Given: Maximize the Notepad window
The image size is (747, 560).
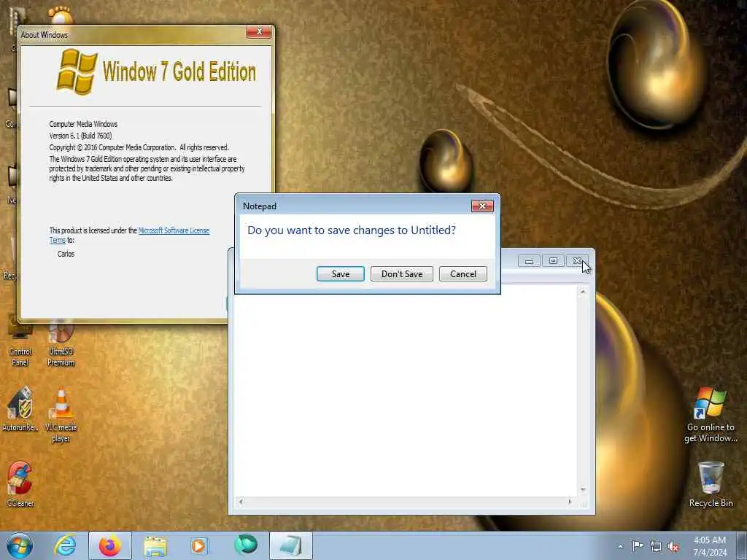Looking at the screenshot, I should [x=553, y=261].
